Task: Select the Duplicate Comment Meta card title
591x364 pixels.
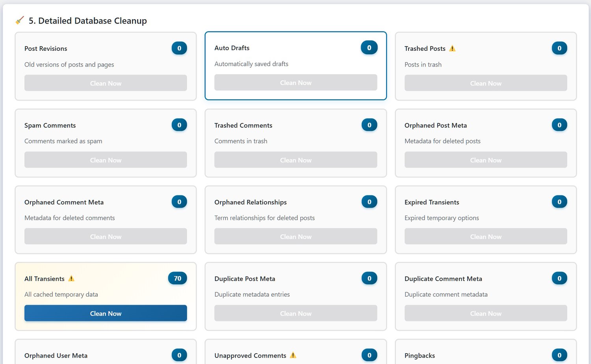Action: click(x=443, y=279)
